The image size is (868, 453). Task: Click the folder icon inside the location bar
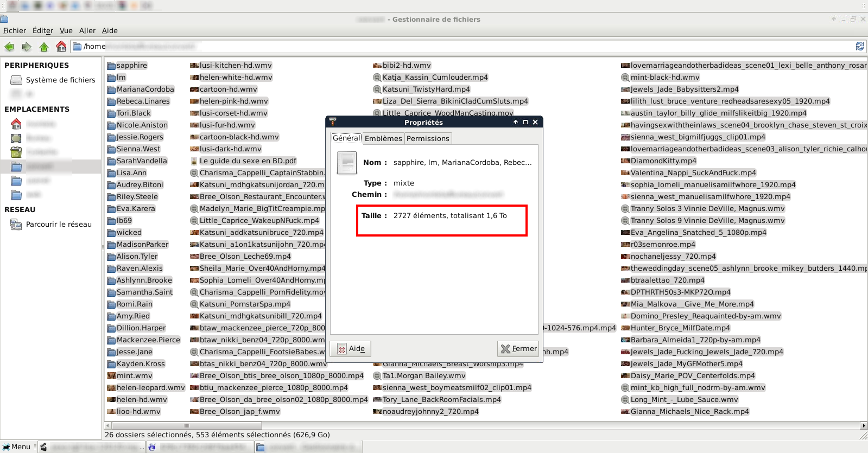tap(78, 47)
